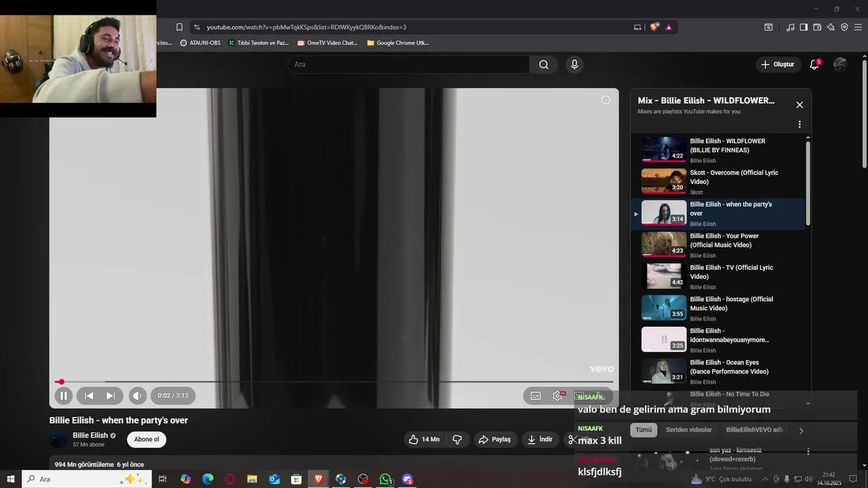Click the video info card icon
868x488 pixels.
(606, 100)
